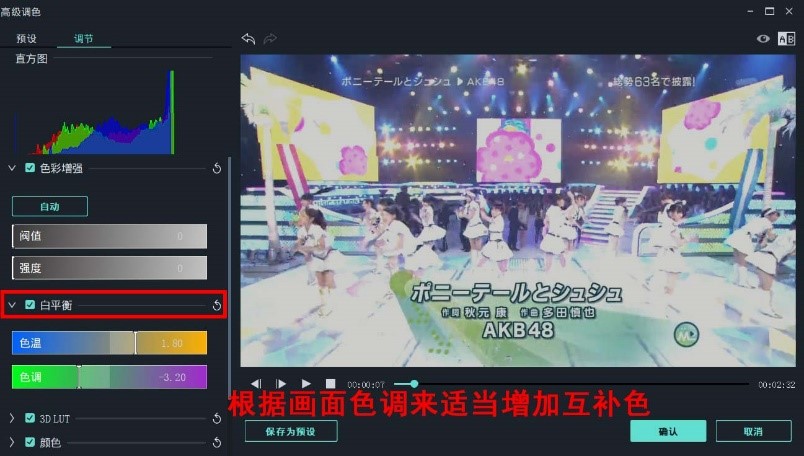The width and height of the screenshot is (804, 456).
Task: Click the 色调 tint slider
Action: [x=110, y=377]
